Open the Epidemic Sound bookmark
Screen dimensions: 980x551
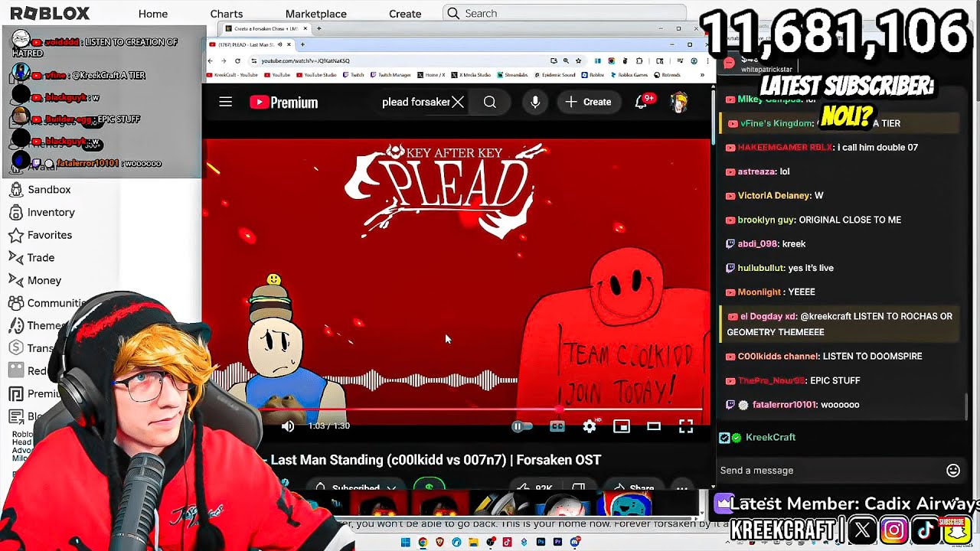554,75
